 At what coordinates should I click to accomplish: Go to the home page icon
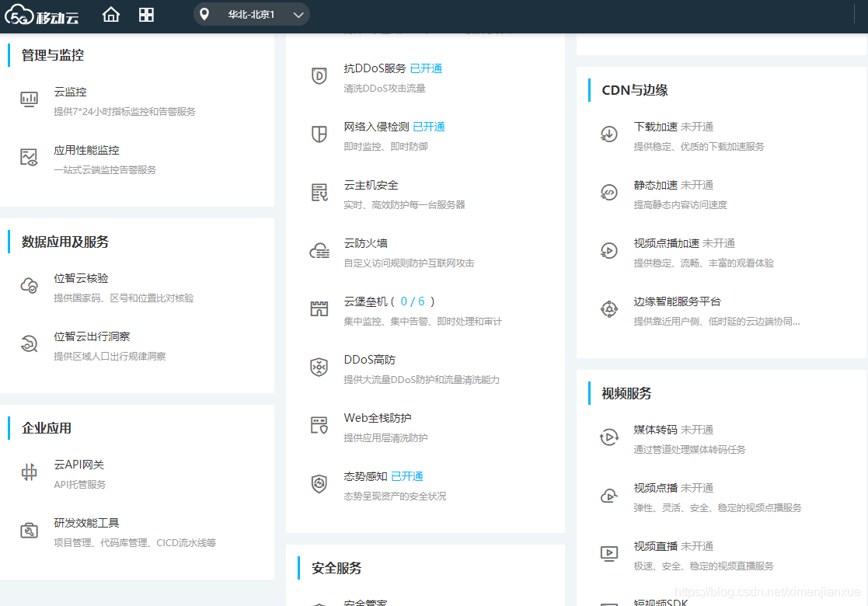[110, 15]
